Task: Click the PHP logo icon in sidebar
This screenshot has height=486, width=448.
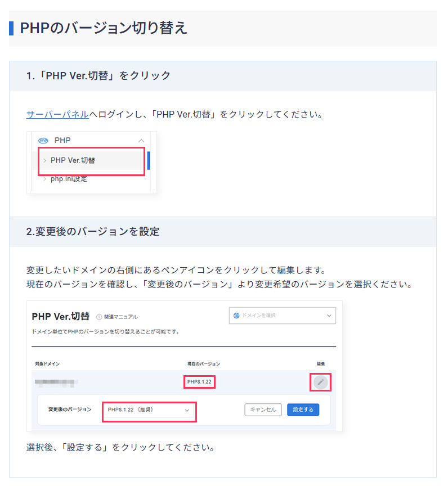Action: 43,140
